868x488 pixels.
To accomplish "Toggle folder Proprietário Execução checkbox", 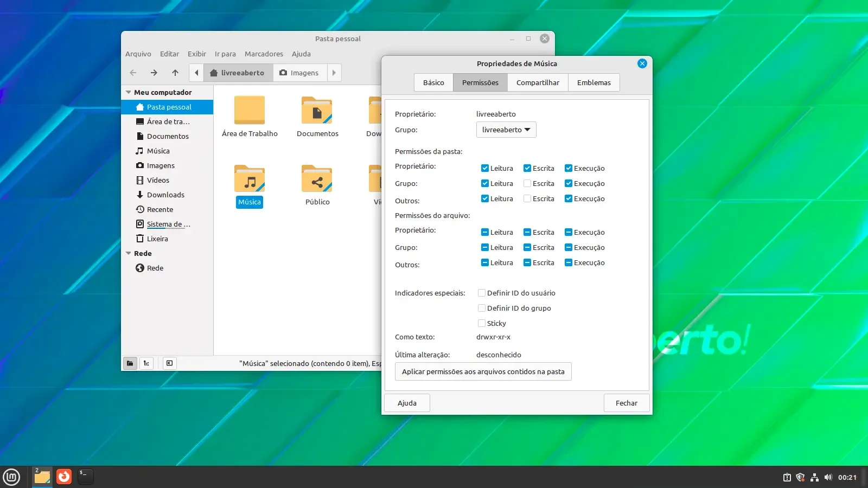I will [x=569, y=168].
